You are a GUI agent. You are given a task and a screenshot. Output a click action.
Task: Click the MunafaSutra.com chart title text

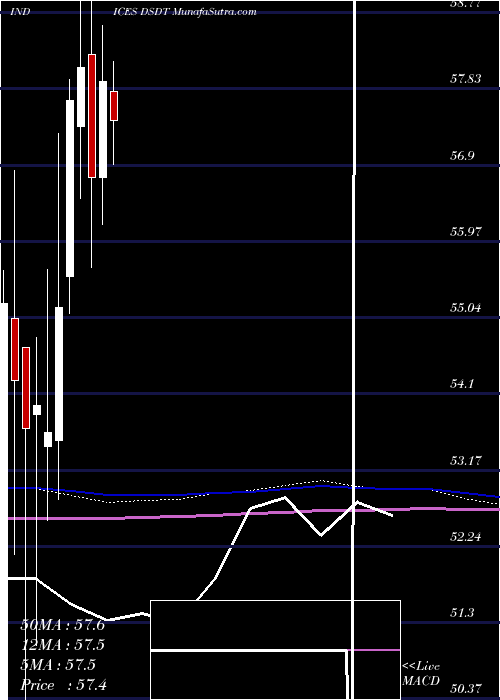(x=214, y=12)
